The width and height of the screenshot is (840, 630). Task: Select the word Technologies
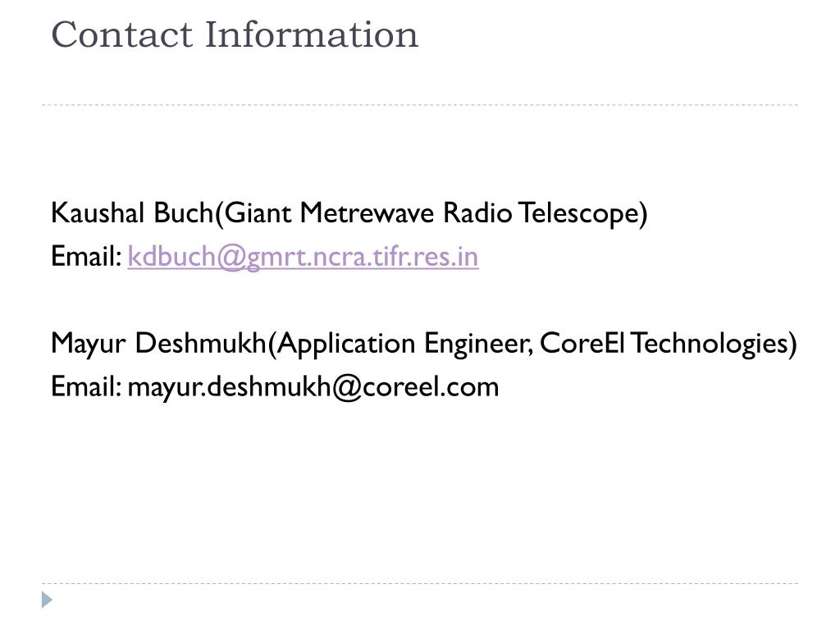click(708, 344)
